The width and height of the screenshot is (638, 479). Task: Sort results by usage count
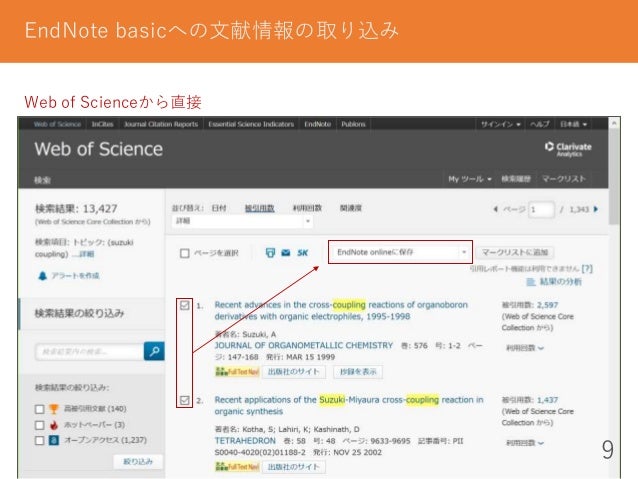pyautogui.click(x=307, y=208)
